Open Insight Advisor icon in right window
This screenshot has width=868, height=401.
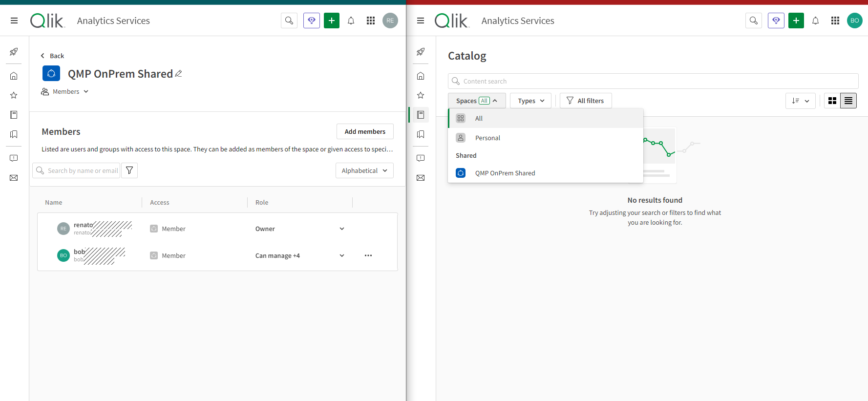click(776, 21)
